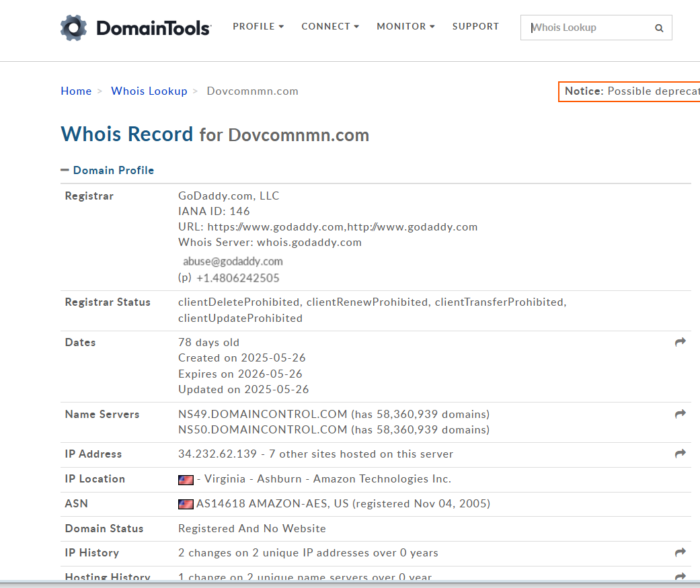Screen dimensions: 700x588
Task: Select phone number +1.4806242505
Action: click(237, 278)
